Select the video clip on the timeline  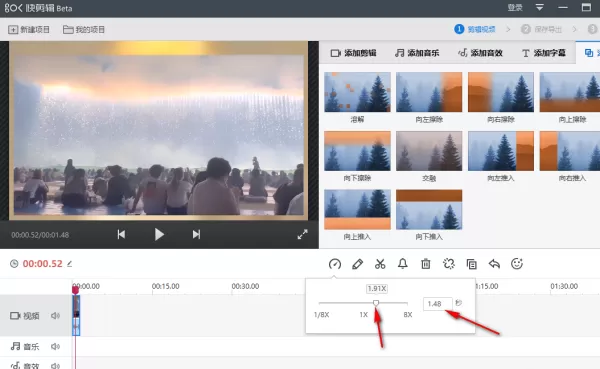(76, 316)
